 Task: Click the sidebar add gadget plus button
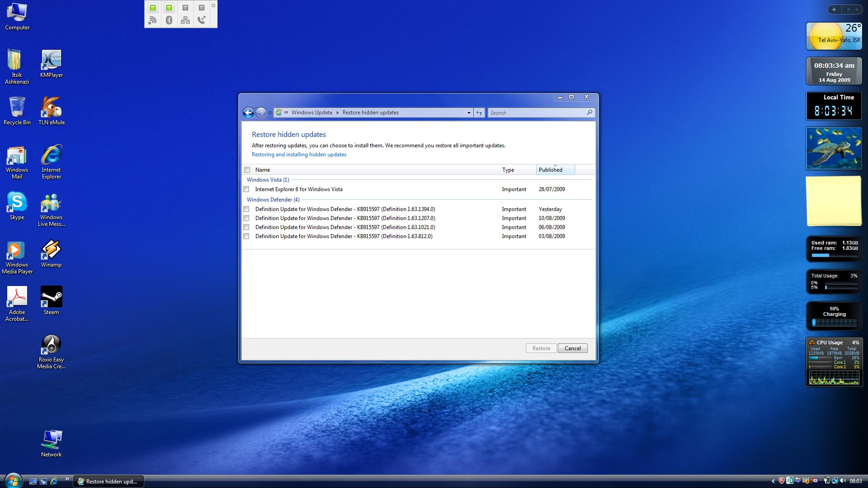[834, 9]
